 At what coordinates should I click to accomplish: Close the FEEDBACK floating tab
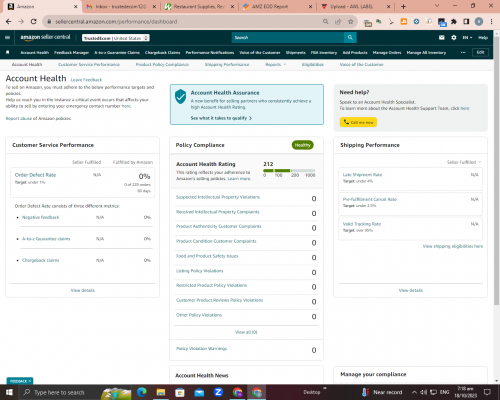click(x=30, y=381)
